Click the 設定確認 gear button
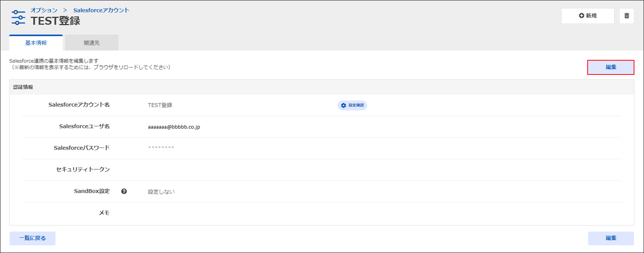 [352, 105]
